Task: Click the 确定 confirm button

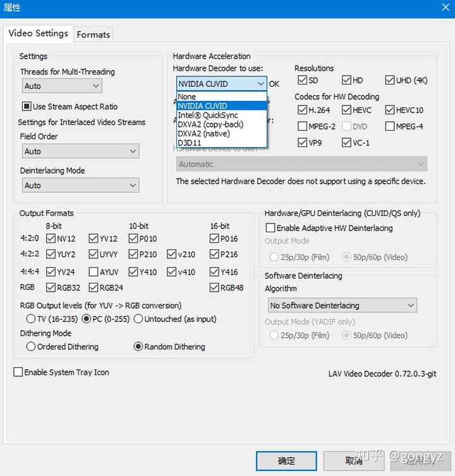Action: (286, 461)
